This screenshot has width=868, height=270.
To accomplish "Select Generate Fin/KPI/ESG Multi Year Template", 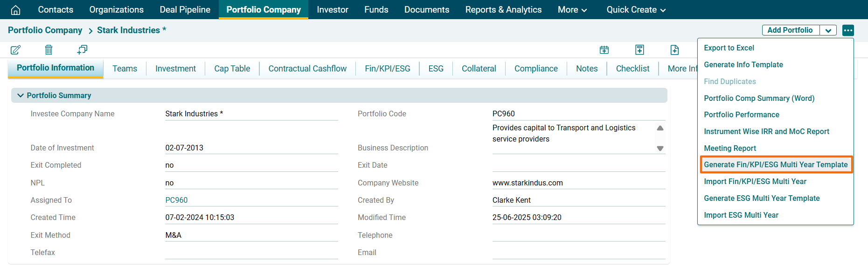I will click(776, 164).
